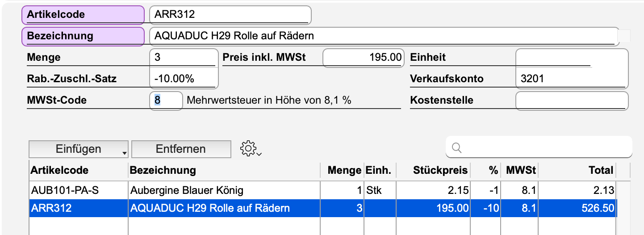Image resolution: width=644 pixels, height=235 pixels.
Task: Click into the Menge quantity field
Action: [183, 58]
